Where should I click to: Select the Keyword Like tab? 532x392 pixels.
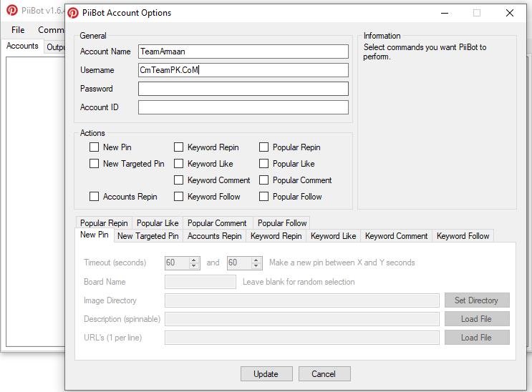333,236
